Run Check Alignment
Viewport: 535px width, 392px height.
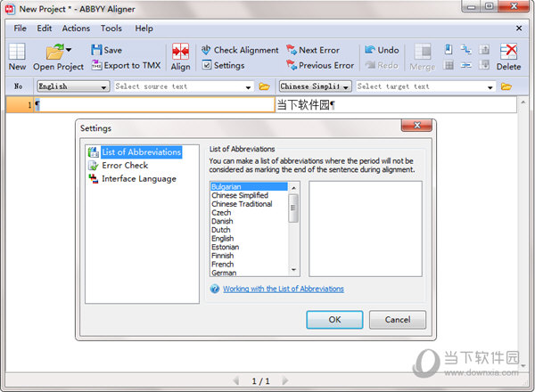[x=240, y=50]
